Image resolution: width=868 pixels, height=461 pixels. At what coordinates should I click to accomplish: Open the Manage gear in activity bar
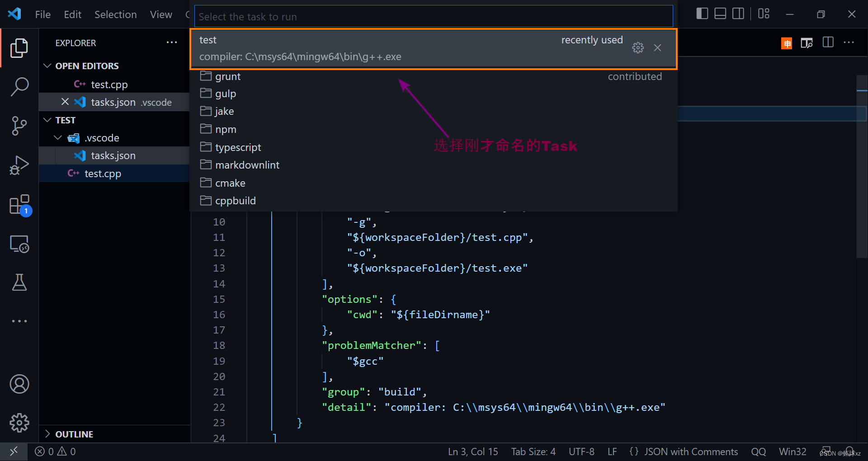click(19, 423)
